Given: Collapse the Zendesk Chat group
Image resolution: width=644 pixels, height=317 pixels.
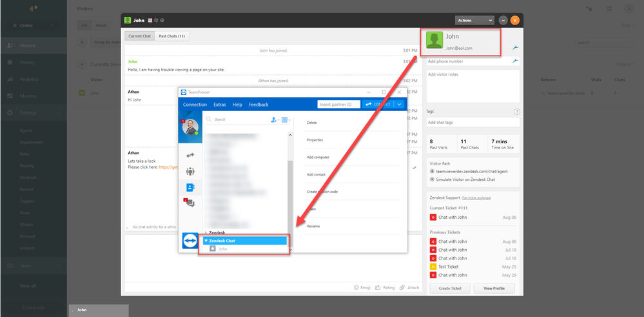Looking at the screenshot, I should 206,241.
